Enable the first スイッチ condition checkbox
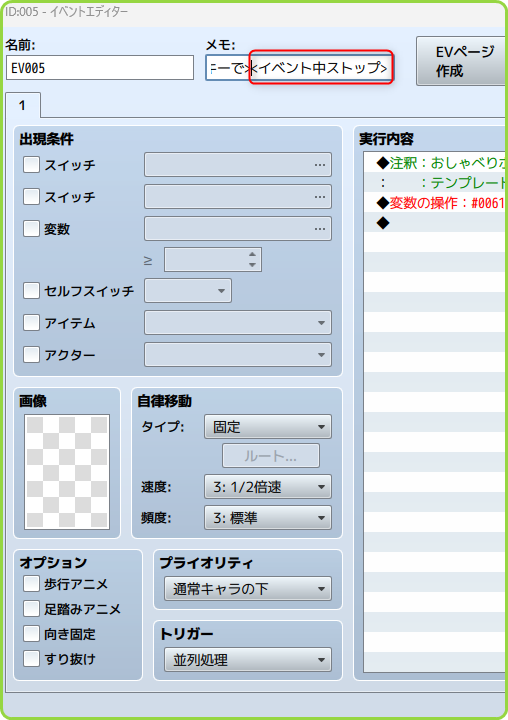This screenshot has width=508, height=720. coord(31,164)
